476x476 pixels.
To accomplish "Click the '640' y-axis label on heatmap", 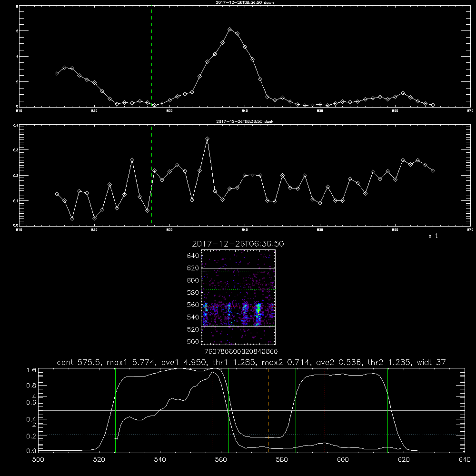I will click(193, 256).
